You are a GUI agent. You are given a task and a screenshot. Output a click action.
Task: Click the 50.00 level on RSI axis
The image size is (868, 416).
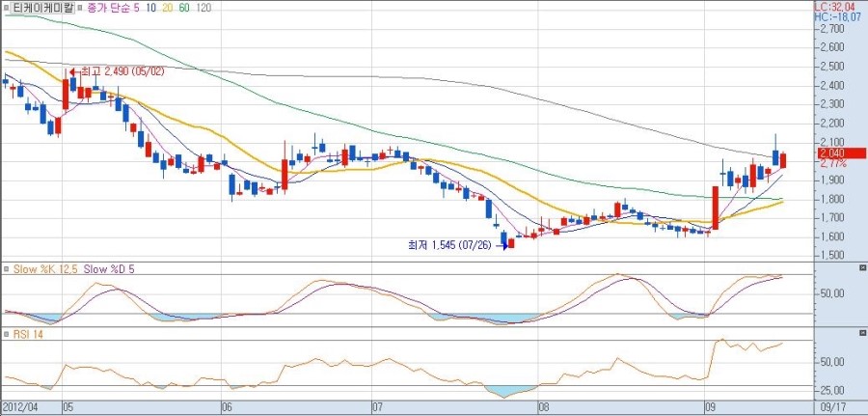[x=832, y=362]
